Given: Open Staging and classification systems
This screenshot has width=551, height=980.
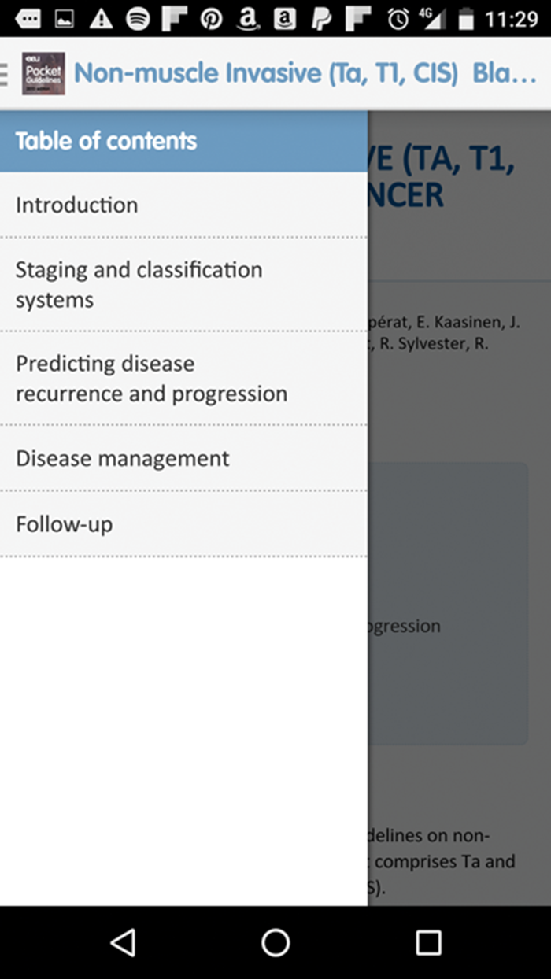Looking at the screenshot, I should pos(139,284).
